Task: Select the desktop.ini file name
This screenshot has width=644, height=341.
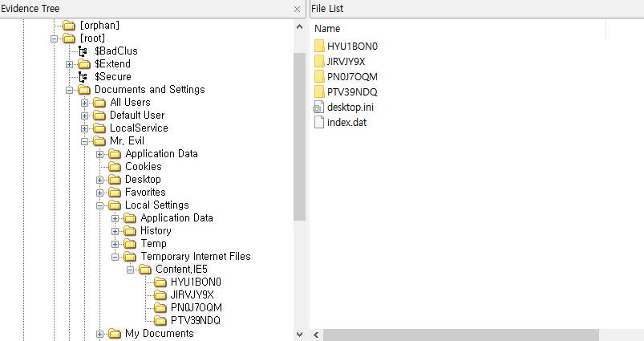Action: coord(350,108)
